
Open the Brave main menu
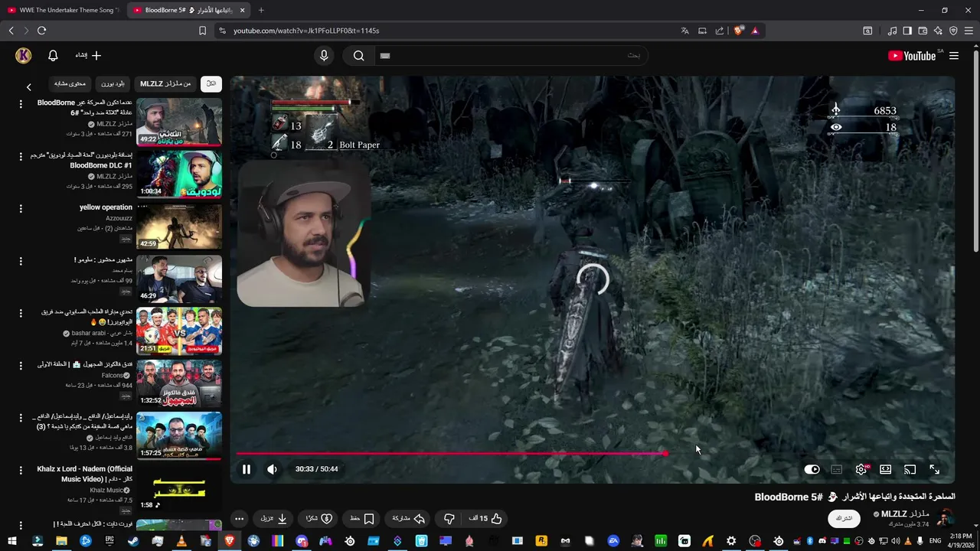969,31
